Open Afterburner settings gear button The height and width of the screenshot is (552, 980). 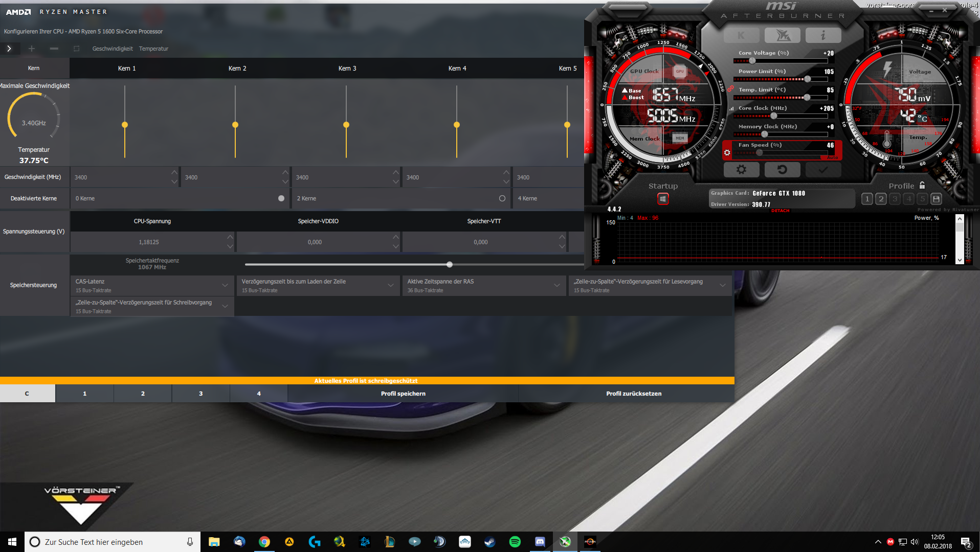pyautogui.click(x=741, y=169)
